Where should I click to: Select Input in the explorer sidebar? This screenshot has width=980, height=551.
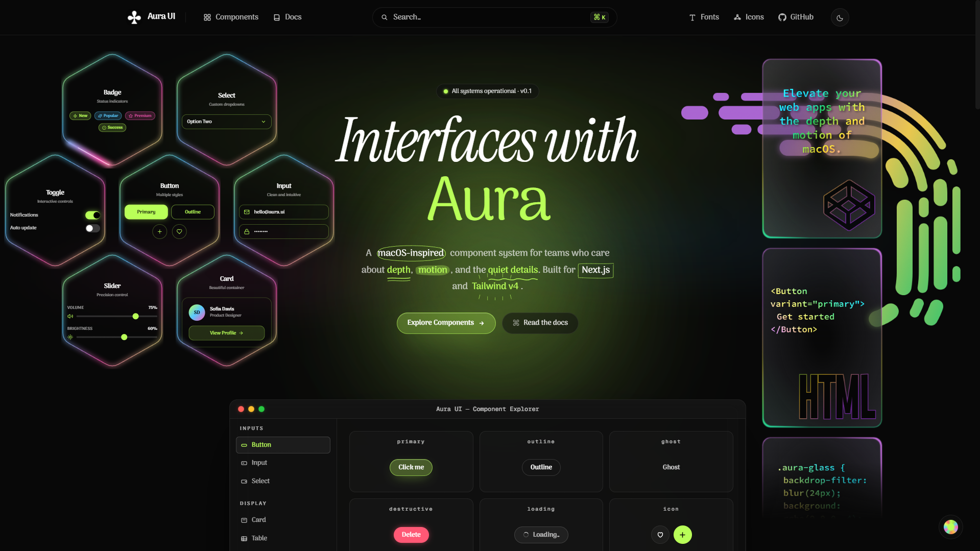tap(283, 463)
